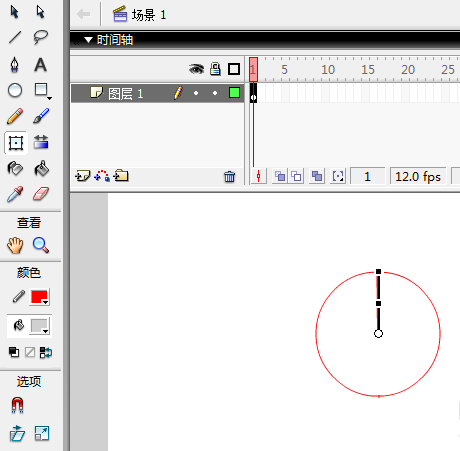Select the Ink Bottle tool
The width and height of the screenshot is (460, 451).
[x=15, y=168]
